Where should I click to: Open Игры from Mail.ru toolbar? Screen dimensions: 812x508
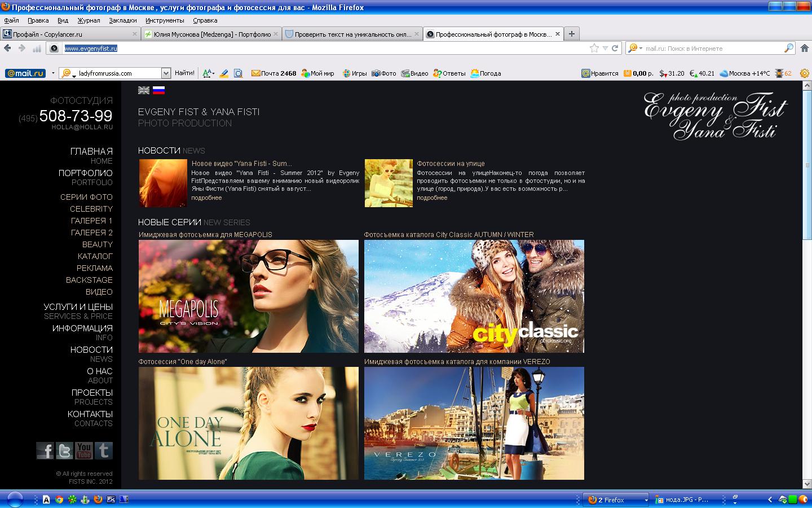(355, 73)
